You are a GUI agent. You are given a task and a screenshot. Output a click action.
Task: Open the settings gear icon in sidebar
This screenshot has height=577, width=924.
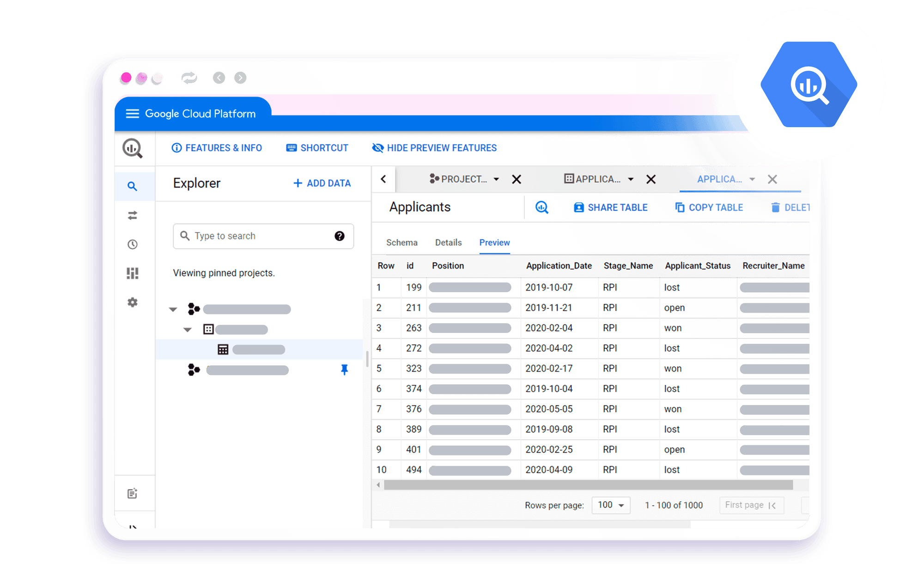(133, 302)
